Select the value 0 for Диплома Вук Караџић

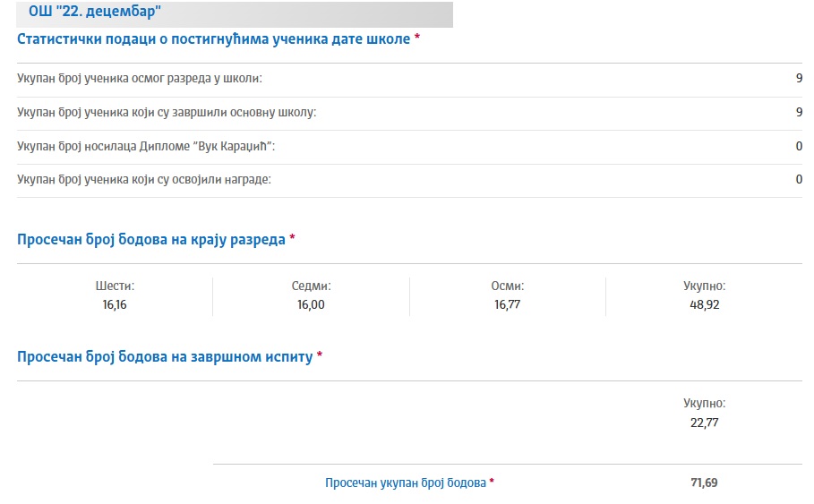799,146
